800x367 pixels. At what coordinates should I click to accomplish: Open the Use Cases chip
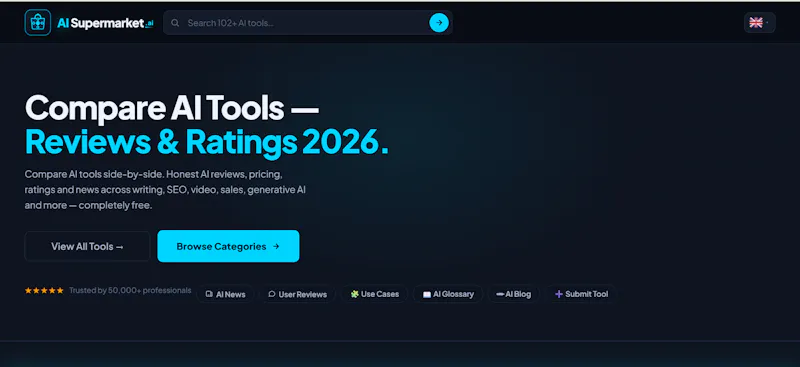374,294
